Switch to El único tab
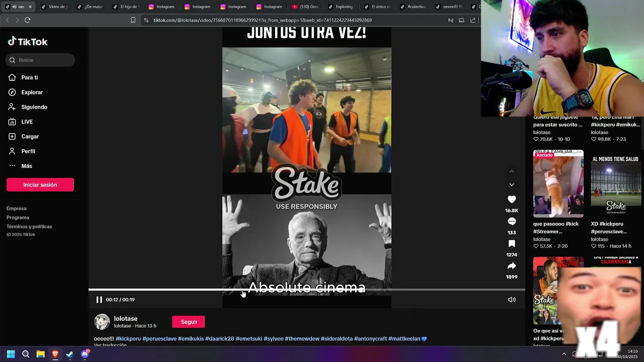This screenshot has width=644, height=362. (377, 7)
